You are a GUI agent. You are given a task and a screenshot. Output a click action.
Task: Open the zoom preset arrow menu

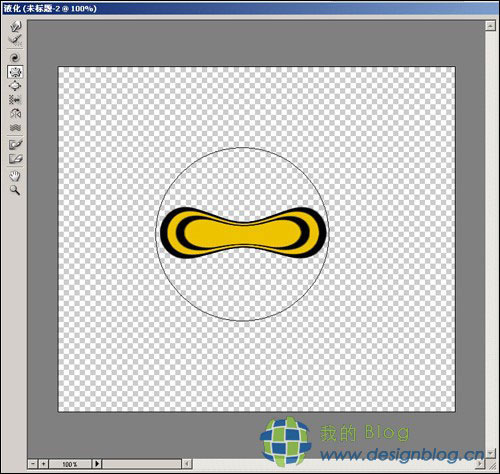click(97, 464)
